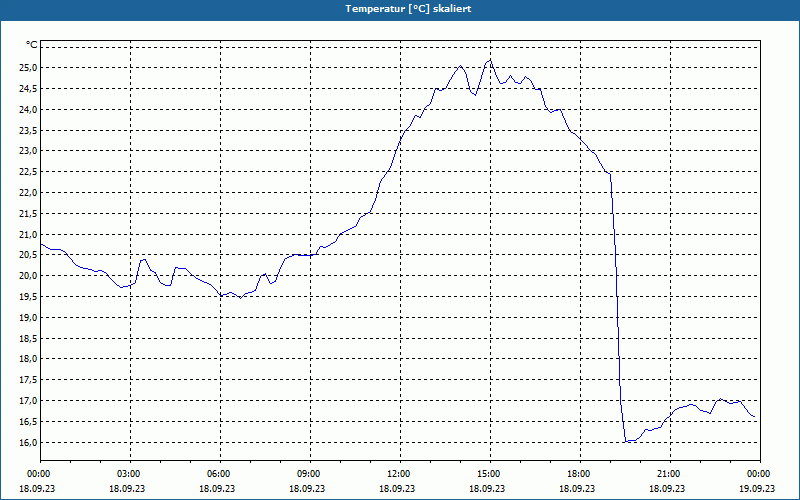Click the 06:00 x-axis time label
Viewport: 800px width, 500px height.
[220, 473]
